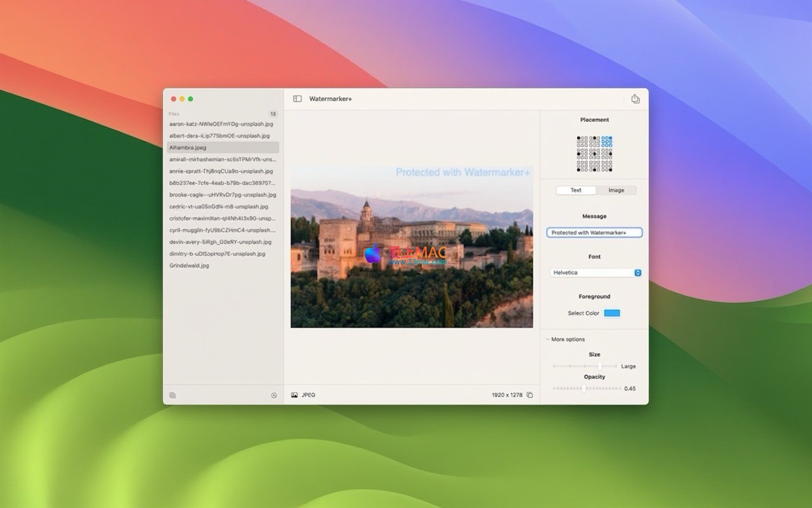Switch to the Text watermark tab
This screenshot has height=508, width=812.
[x=575, y=190]
